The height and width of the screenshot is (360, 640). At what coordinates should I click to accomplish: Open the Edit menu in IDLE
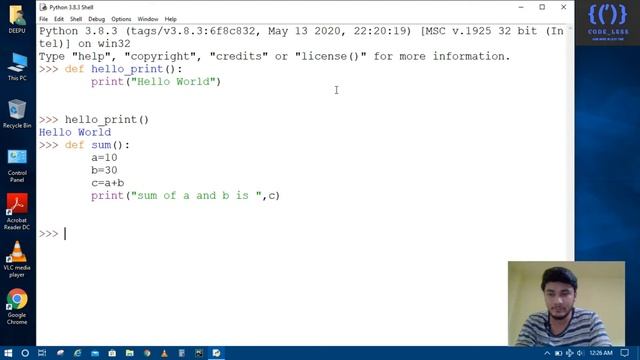[59, 19]
